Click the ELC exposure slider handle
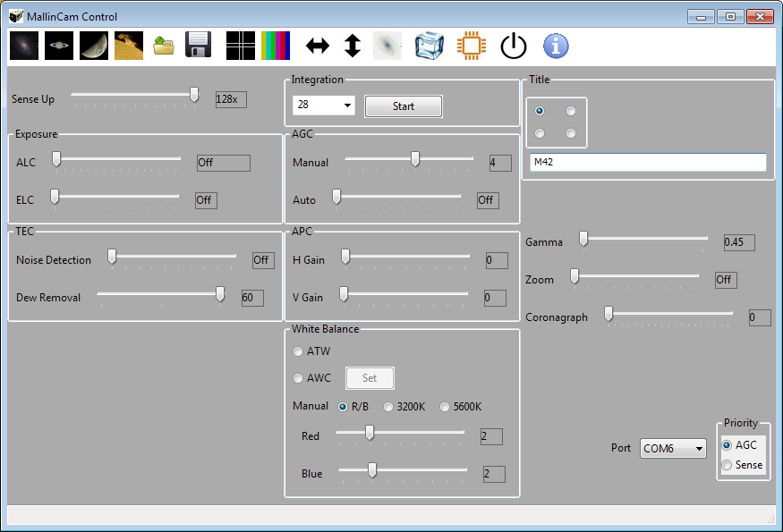The height and width of the screenshot is (532, 783). (x=55, y=197)
